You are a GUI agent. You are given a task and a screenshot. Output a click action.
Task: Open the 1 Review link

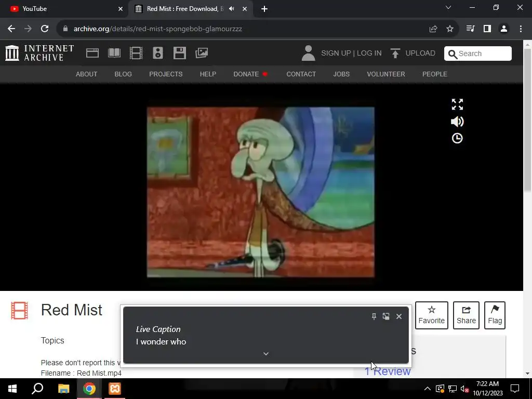tap(388, 371)
